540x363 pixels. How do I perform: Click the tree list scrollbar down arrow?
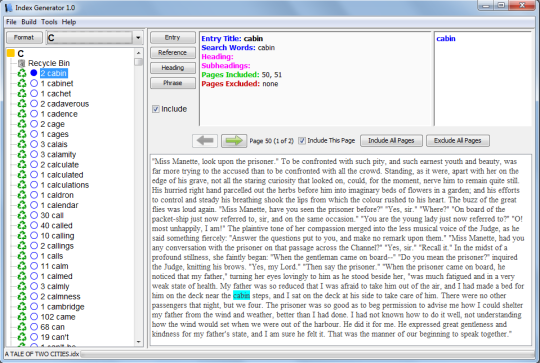click(138, 342)
